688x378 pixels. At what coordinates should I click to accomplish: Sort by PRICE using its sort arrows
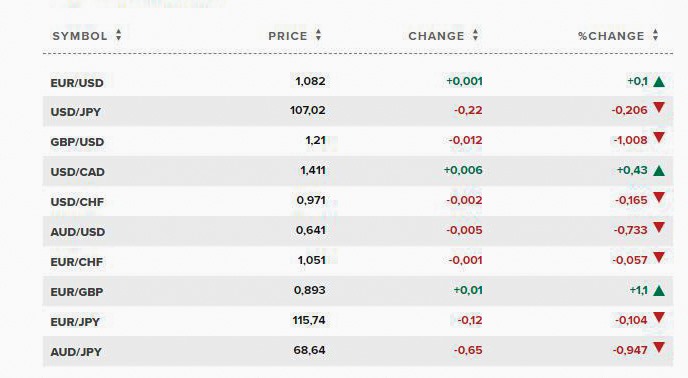pyautogui.click(x=319, y=36)
